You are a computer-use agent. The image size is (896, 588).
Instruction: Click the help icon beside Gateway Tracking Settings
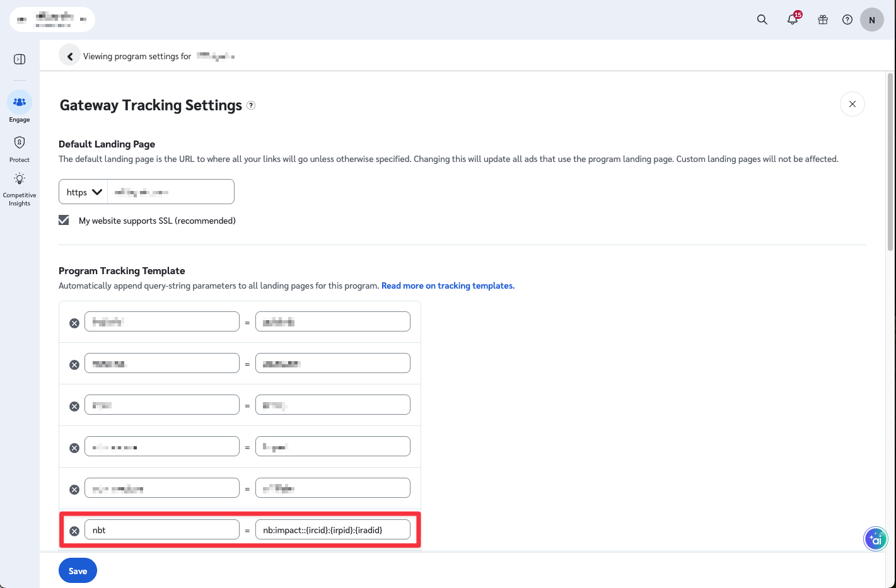coord(251,105)
